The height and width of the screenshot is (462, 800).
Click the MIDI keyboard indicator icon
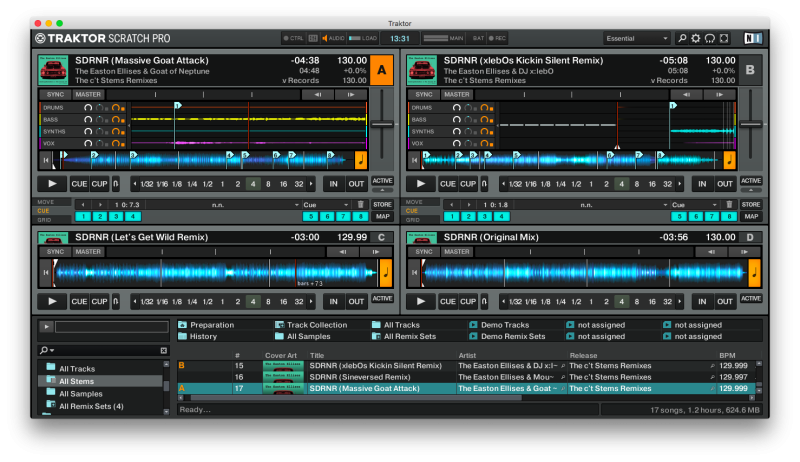[x=313, y=38]
